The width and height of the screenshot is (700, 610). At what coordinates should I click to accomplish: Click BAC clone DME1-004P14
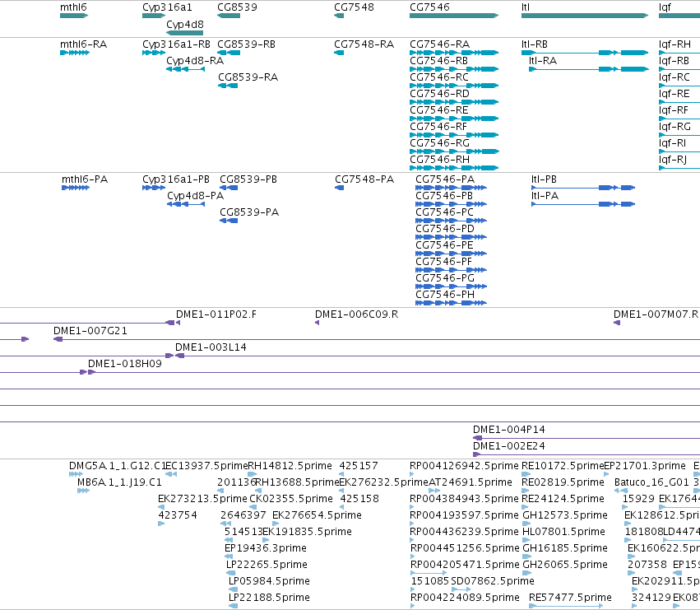coord(509,430)
